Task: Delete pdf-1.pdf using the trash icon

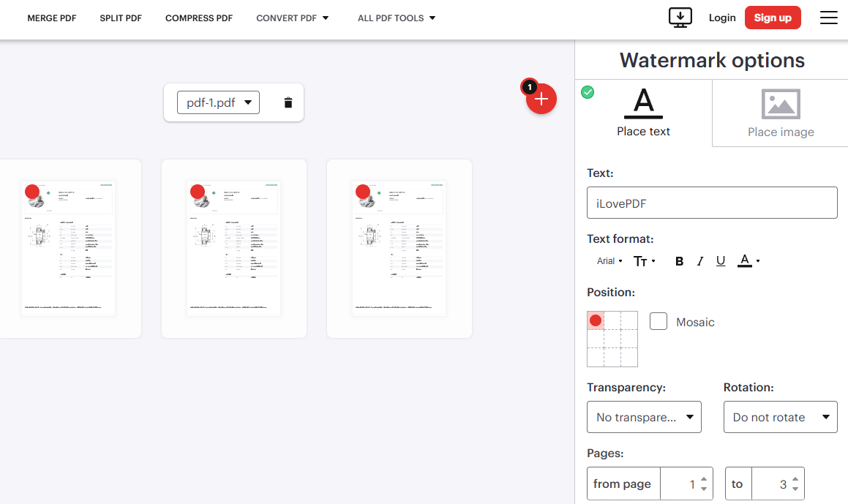Action: tap(288, 102)
